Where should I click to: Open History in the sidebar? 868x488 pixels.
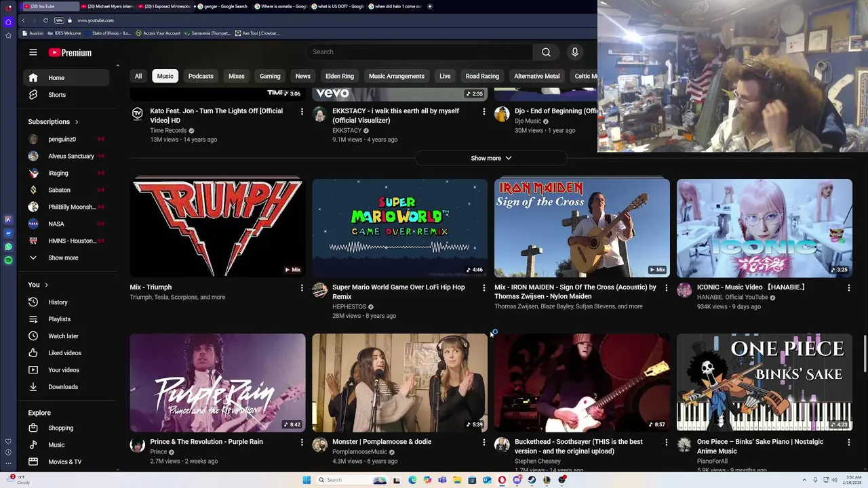[66, 302]
